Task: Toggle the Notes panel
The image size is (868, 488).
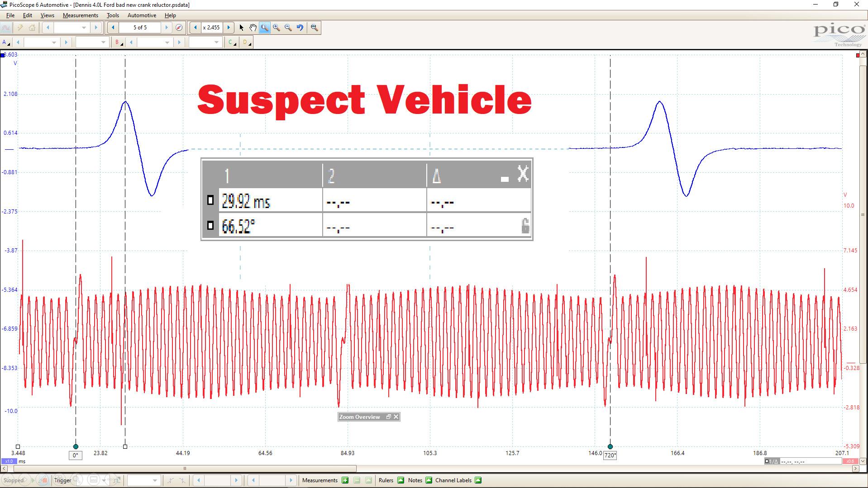Action: tap(429, 480)
